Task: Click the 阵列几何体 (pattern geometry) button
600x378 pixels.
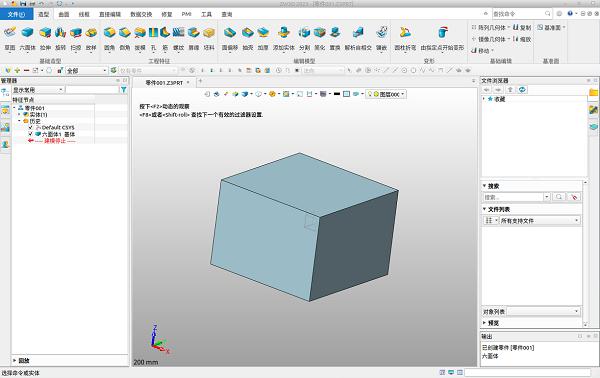Action: [x=491, y=28]
